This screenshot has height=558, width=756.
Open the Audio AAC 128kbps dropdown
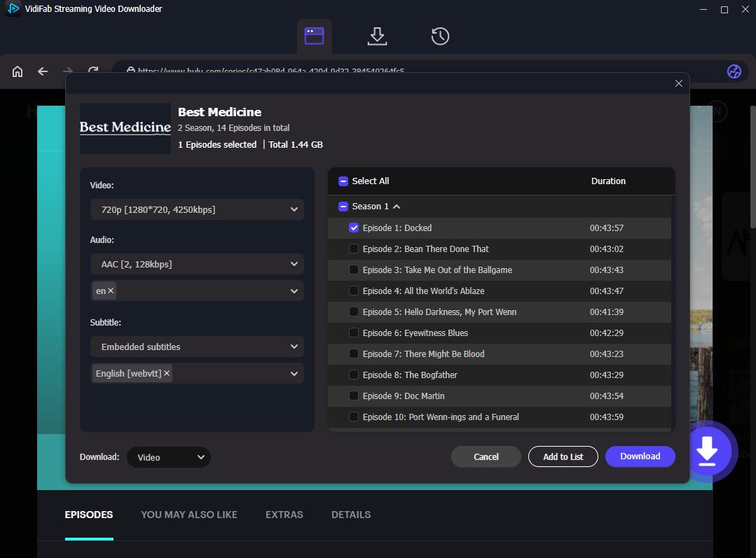click(x=197, y=264)
